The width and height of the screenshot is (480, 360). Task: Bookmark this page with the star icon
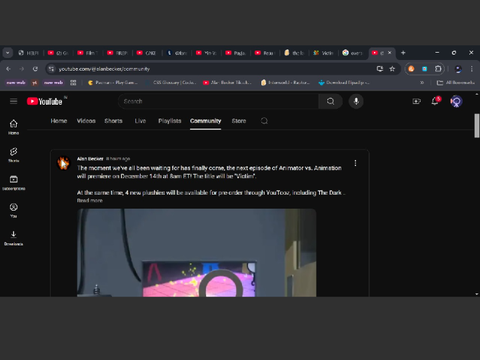point(392,69)
